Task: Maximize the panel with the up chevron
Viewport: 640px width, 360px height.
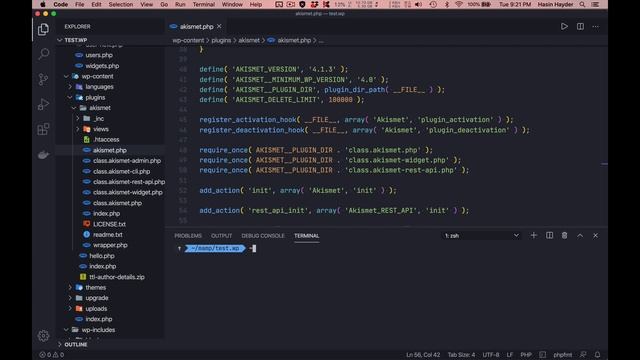Action: coord(580,236)
